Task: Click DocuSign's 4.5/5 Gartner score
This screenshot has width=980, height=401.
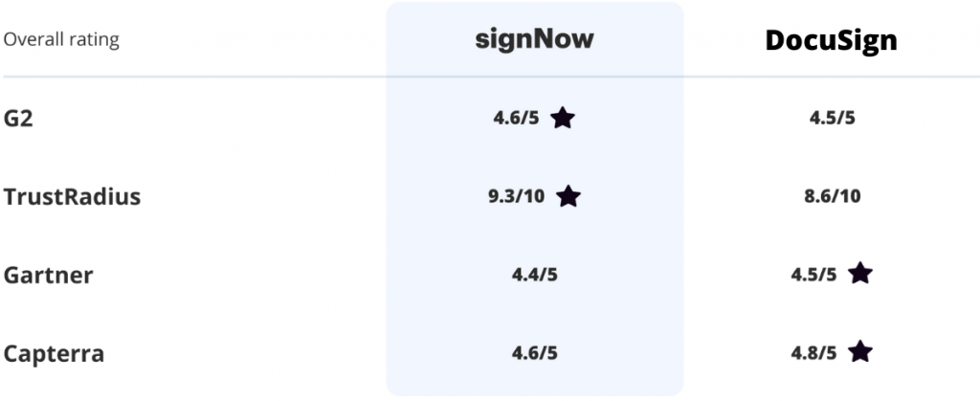Action: 813,276
